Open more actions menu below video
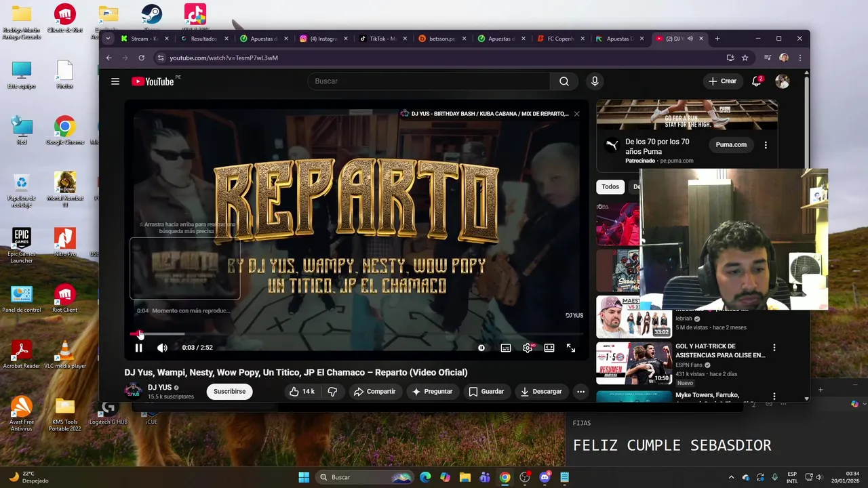 pos(580,391)
